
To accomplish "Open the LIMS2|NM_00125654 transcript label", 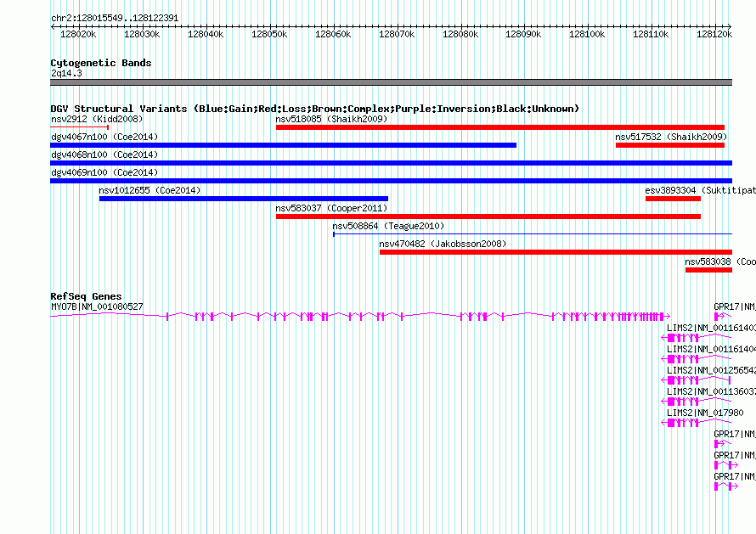I will coord(711,371).
